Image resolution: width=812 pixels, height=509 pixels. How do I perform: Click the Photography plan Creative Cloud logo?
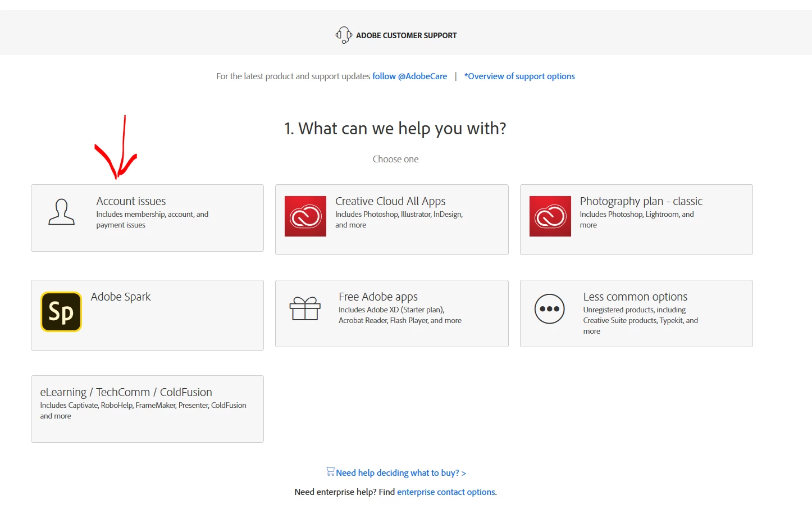coord(550,216)
